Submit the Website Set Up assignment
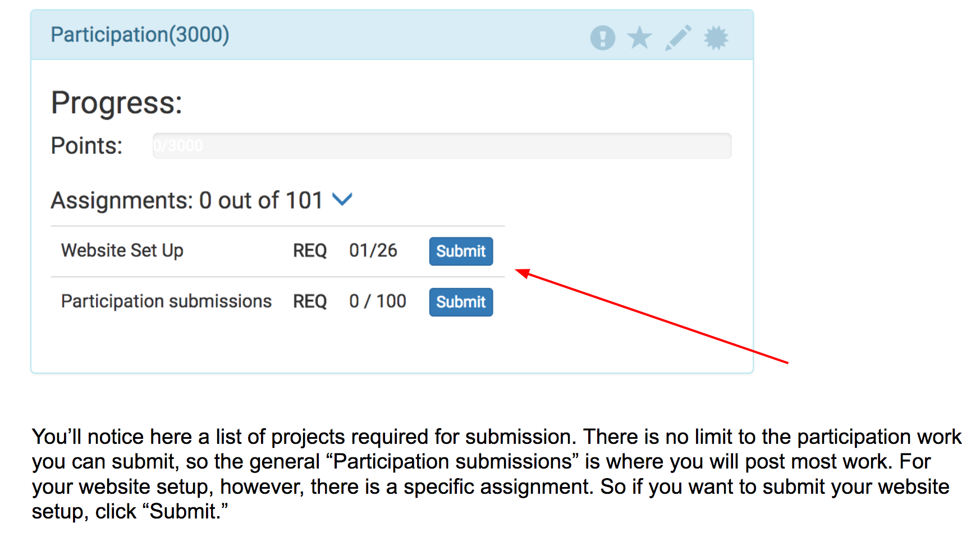Screen dimensions: 980x560 click(461, 251)
